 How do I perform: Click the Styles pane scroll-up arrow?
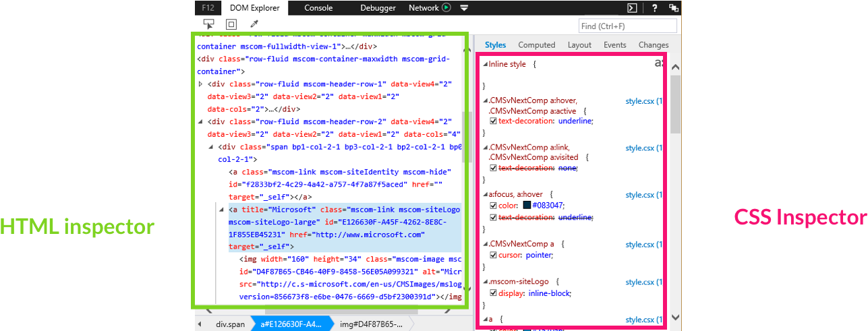[675, 67]
